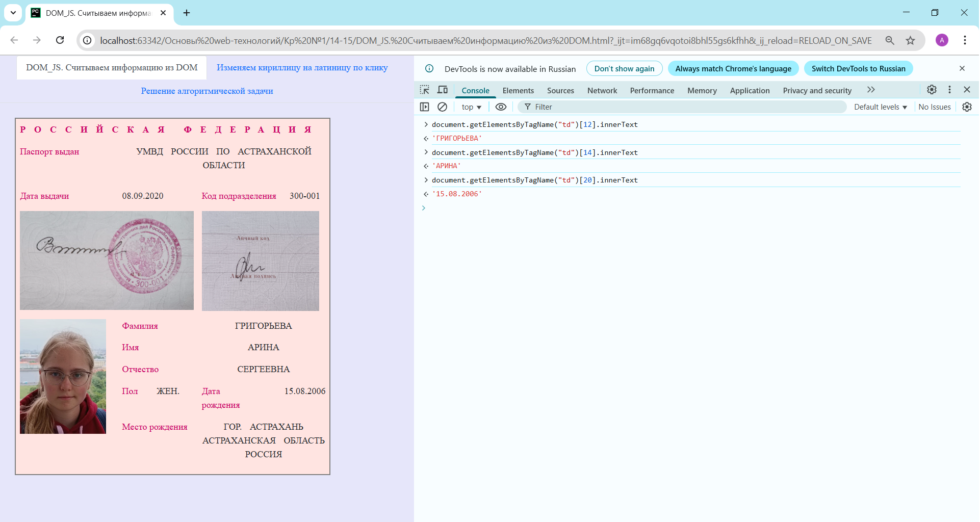Expand the Default levels dropdown

coord(881,107)
